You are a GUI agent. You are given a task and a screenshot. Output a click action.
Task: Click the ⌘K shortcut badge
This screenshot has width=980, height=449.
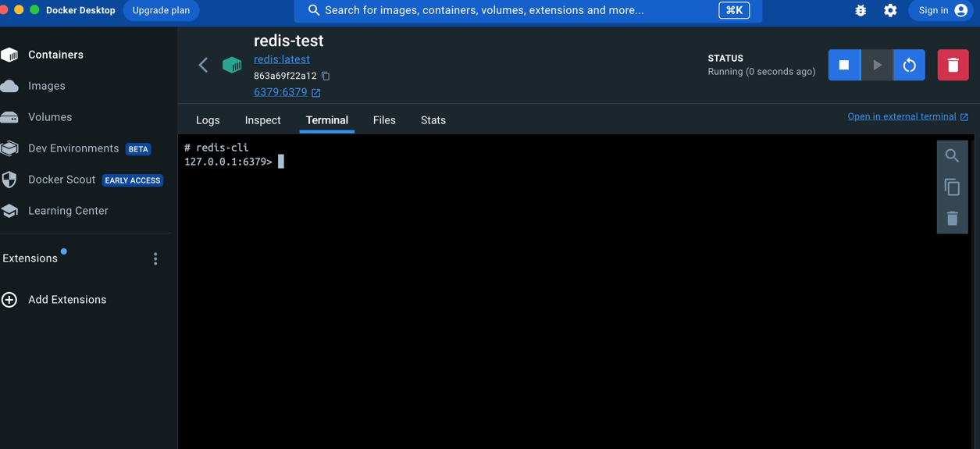[734, 10]
